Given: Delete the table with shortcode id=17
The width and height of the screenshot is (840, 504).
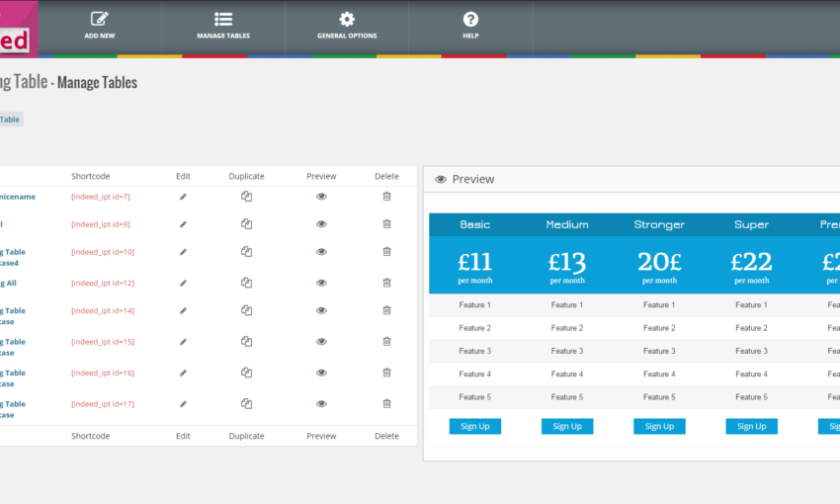Looking at the screenshot, I should 386,404.
